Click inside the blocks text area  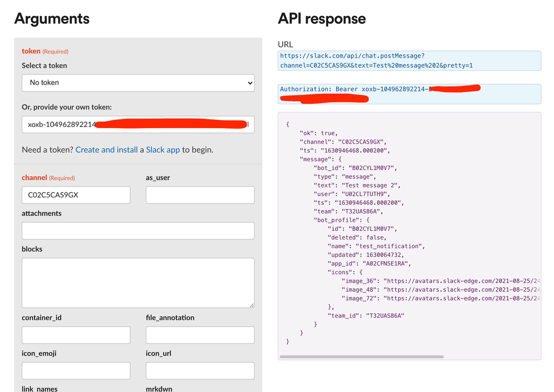138,283
